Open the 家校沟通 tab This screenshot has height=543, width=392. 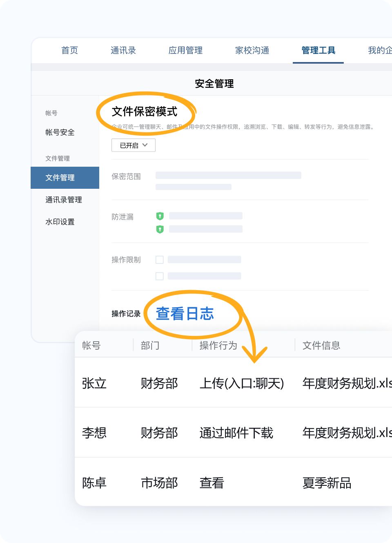click(252, 50)
